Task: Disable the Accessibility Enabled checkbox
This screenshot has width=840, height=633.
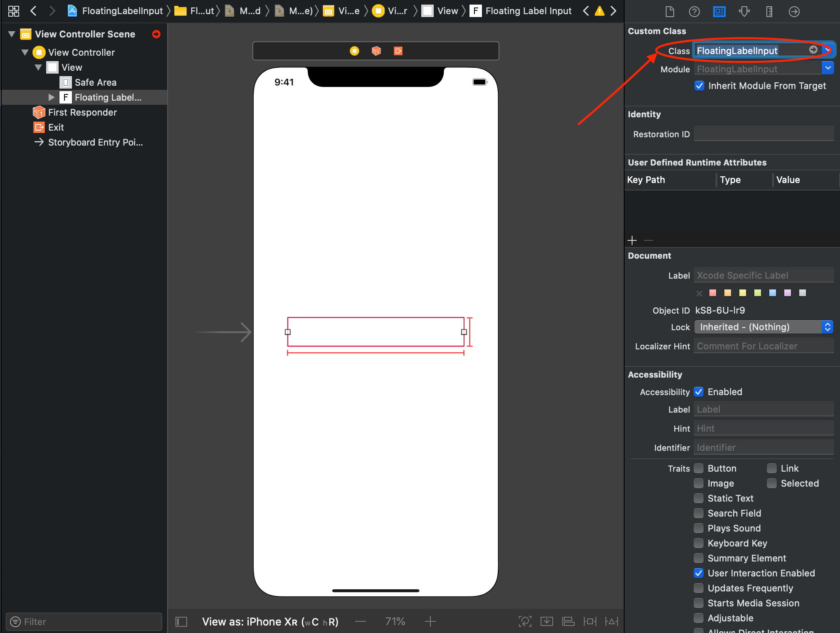Action: (x=699, y=392)
